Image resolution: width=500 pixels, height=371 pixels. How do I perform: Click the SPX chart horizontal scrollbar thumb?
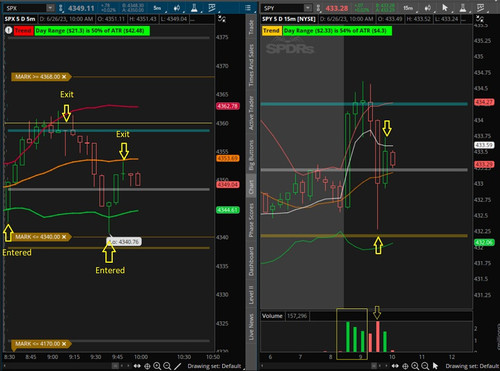(115, 366)
